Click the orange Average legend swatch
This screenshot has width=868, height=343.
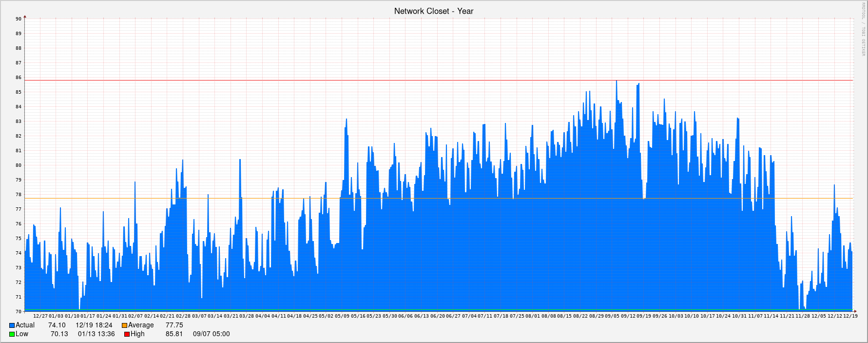point(124,325)
